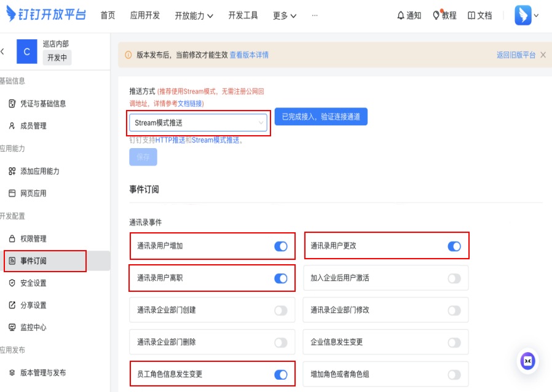
Task: Click the DingTalk Open Platform logo
Action: [x=46, y=15]
